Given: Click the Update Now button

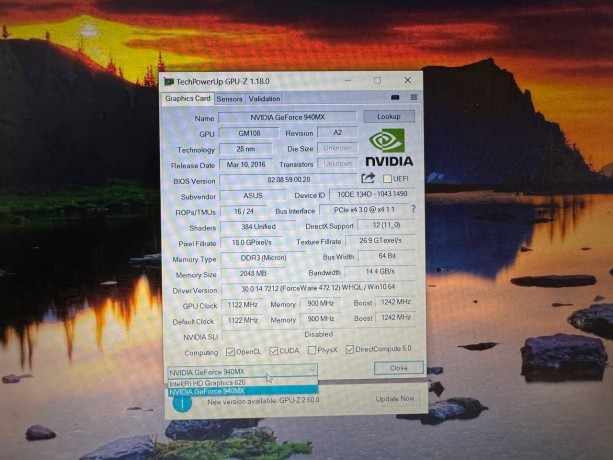Looking at the screenshot, I should click(x=394, y=399).
